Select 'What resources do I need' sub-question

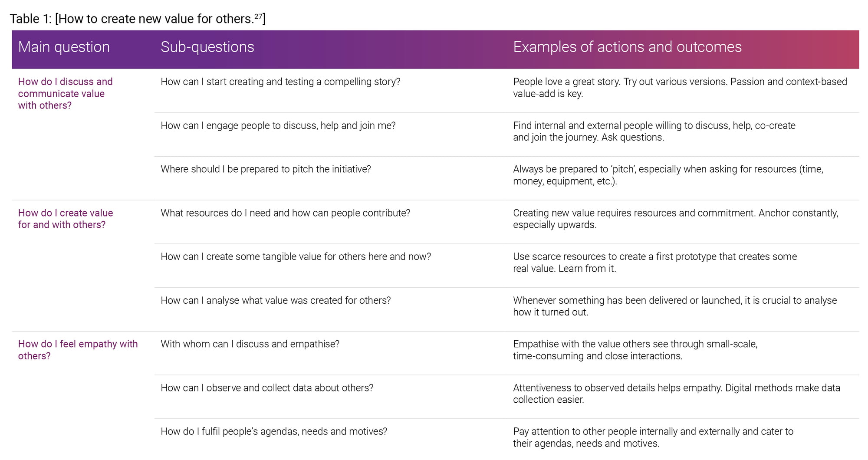[285, 213]
